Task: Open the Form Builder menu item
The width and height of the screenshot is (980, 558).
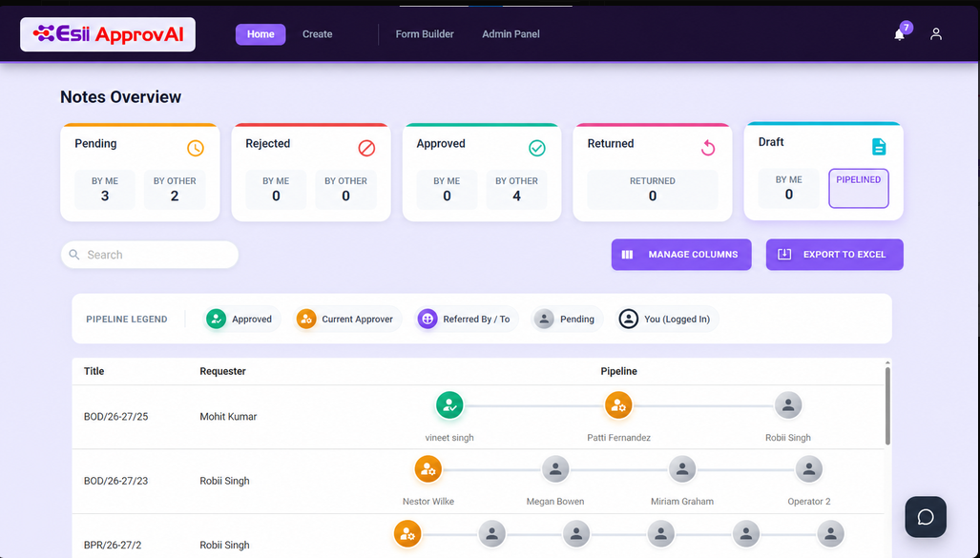Action: [x=425, y=34]
